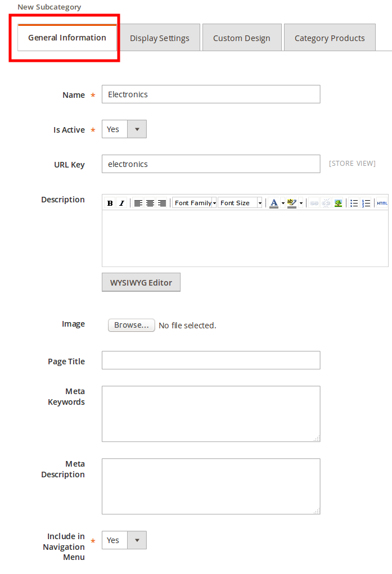Open the Font Size dropdown
Image resolution: width=392 pixels, height=574 pixels.
(240, 203)
